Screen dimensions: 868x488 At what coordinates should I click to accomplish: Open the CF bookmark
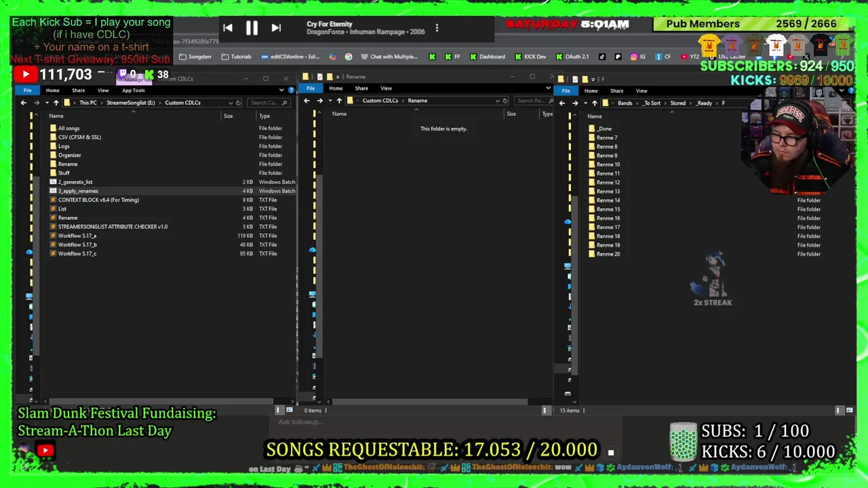pyautogui.click(x=663, y=57)
